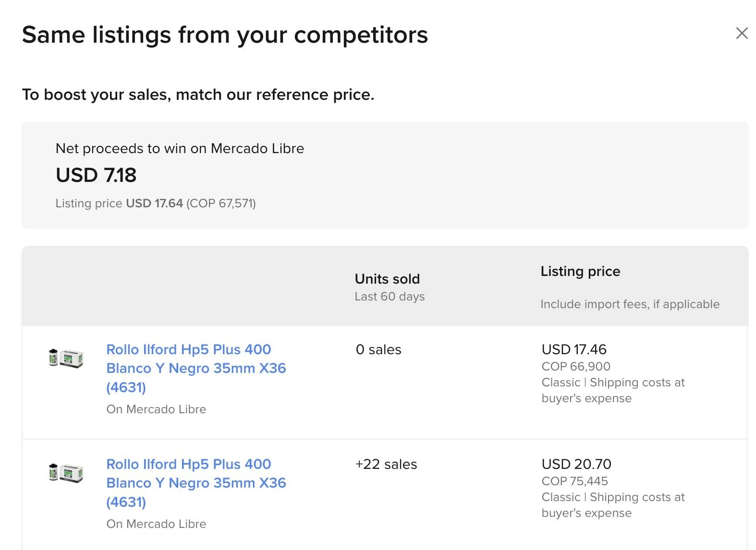
Task: Click the USD 17.46 listing price
Action: coord(574,349)
